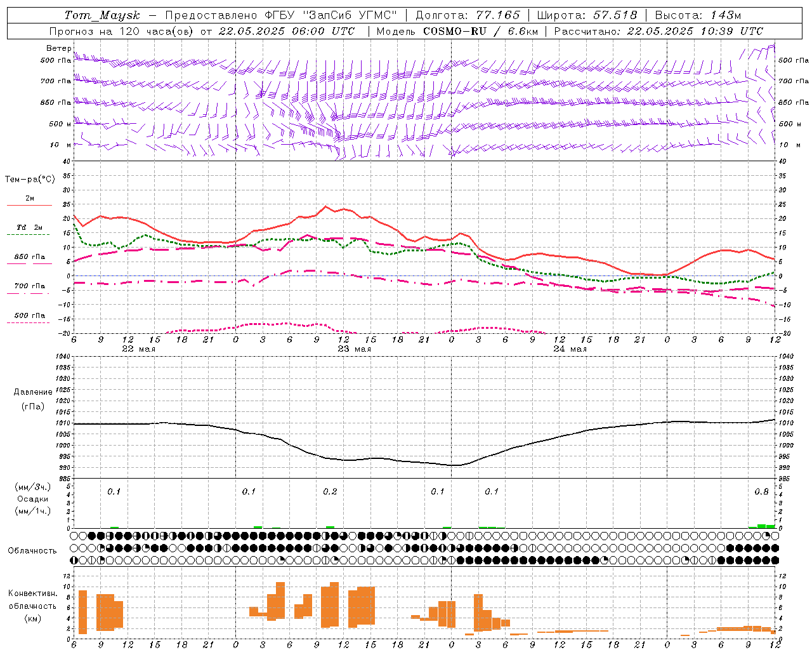This screenshot has height=650, width=812.
Task: Click the Ветер panel label
Action: pyautogui.click(x=59, y=48)
